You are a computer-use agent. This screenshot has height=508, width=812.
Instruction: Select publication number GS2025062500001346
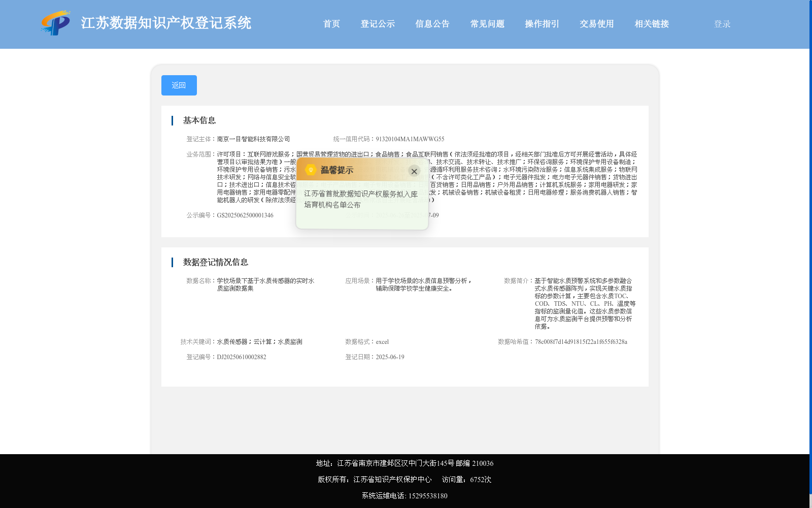(x=245, y=215)
